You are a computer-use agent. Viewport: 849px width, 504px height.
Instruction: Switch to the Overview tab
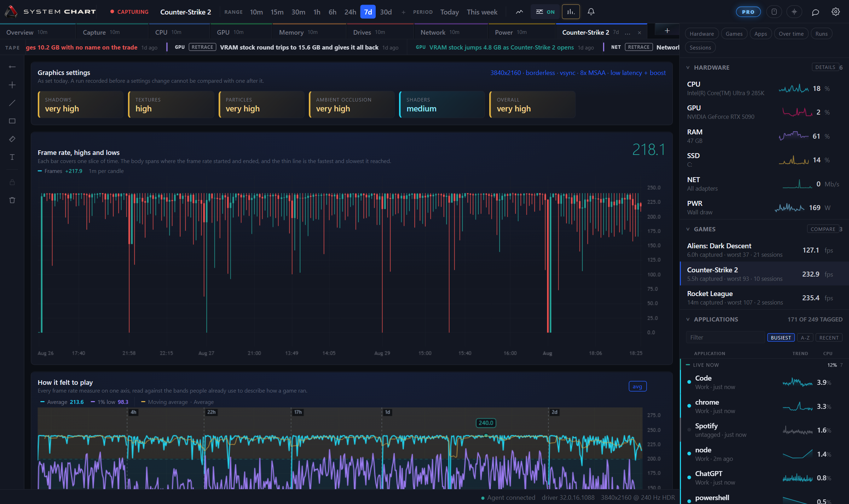click(x=37, y=32)
